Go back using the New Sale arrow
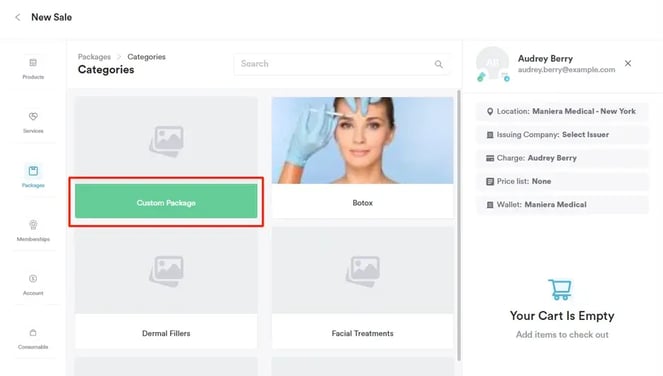The image size is (663, 376). point(17,17)
